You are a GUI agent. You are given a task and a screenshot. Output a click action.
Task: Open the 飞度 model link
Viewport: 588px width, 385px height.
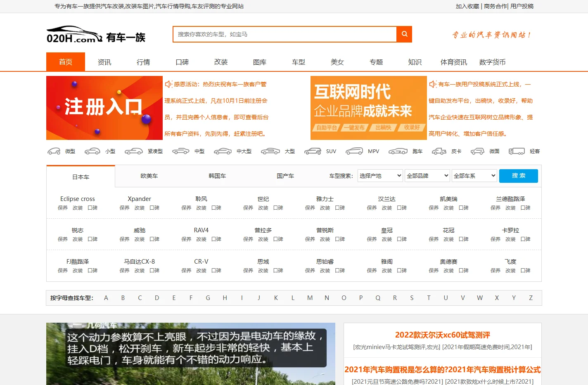(510, 262)
